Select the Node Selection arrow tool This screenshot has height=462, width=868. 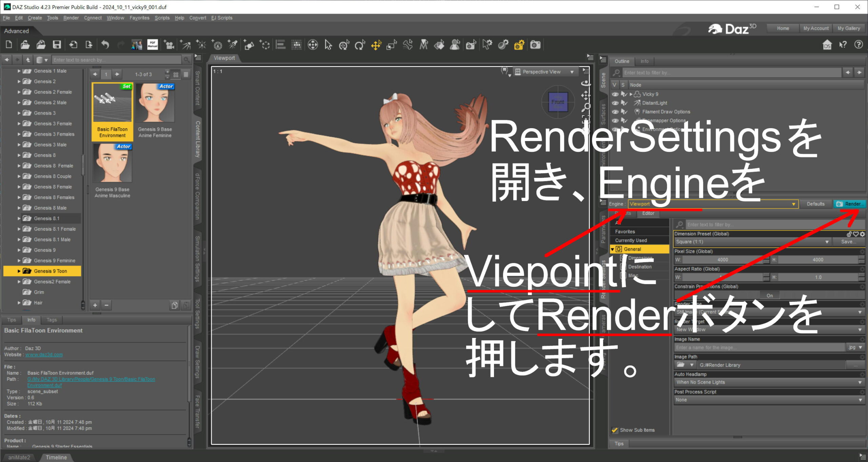pos(328,45)
